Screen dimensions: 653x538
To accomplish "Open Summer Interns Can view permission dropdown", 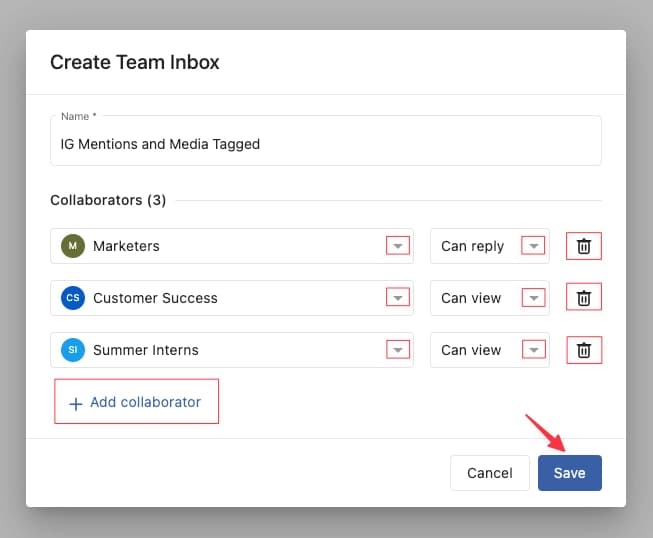I will pos(534,350).
